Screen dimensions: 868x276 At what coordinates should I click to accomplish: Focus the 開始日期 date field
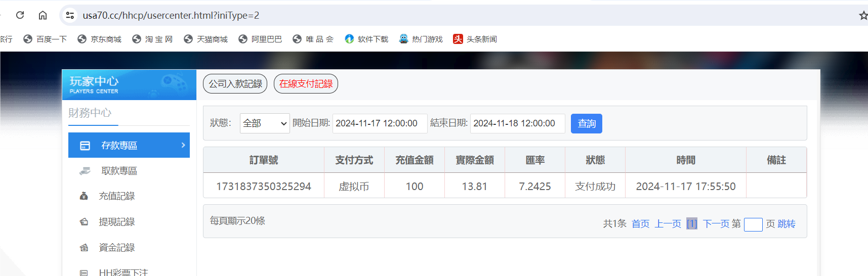[x=380, y=123]
